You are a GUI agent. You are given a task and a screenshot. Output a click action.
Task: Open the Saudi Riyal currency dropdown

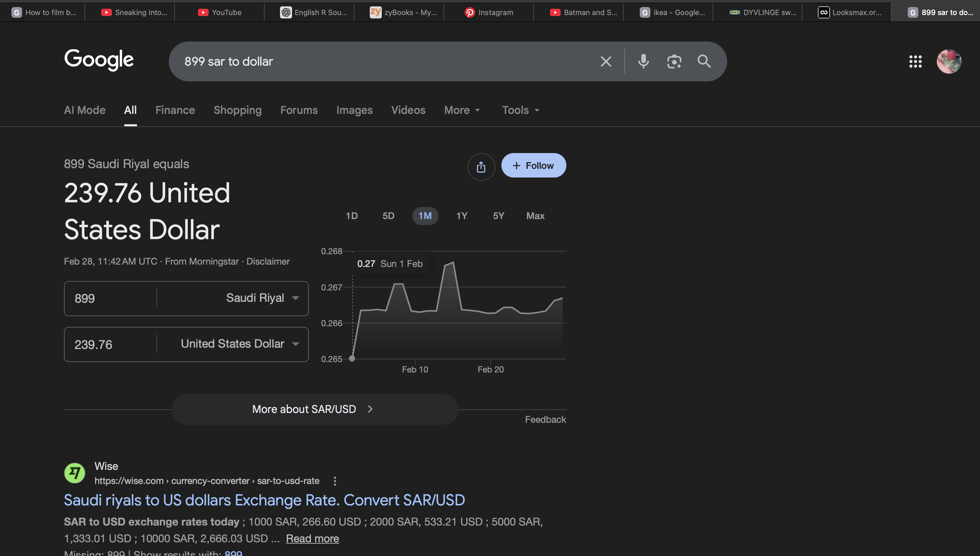tap(262, 298)
